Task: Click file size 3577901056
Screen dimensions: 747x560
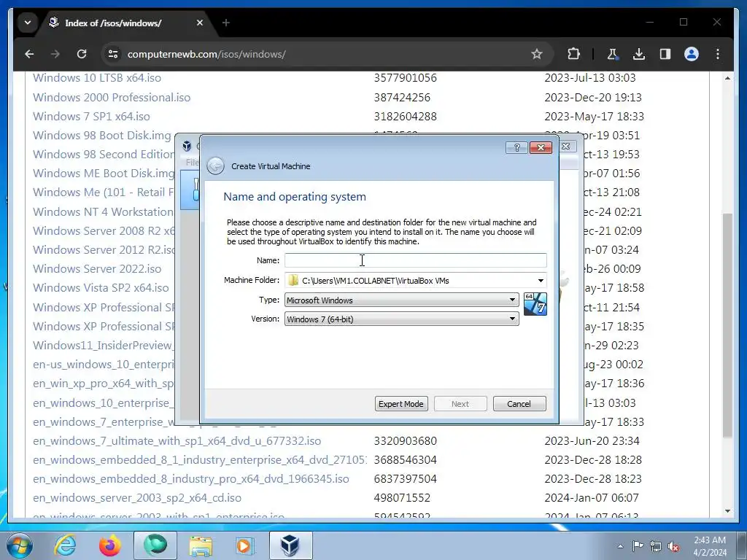Action: (406, 77)
